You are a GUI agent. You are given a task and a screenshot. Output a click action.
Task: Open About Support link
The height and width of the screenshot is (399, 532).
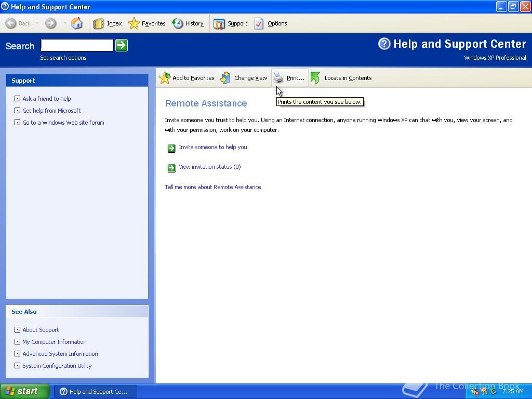[41, 330]
